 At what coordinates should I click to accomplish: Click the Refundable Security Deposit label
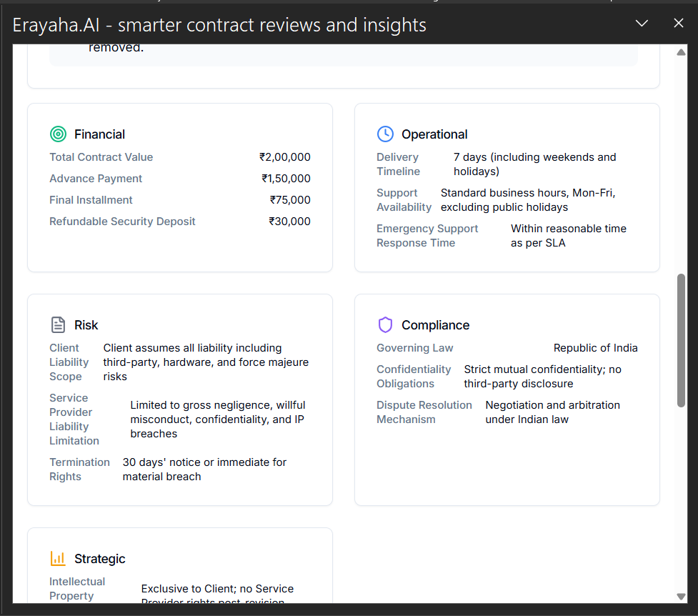[x=122, y=222]
